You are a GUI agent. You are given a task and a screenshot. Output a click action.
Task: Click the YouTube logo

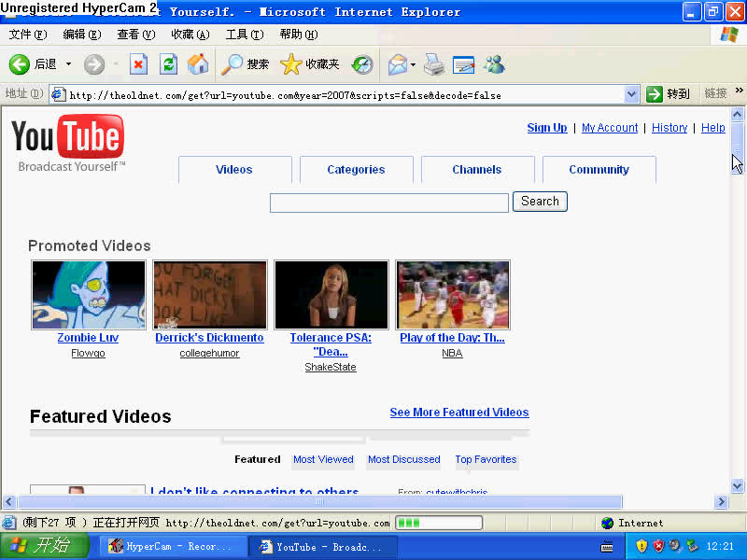pos(68,143)
